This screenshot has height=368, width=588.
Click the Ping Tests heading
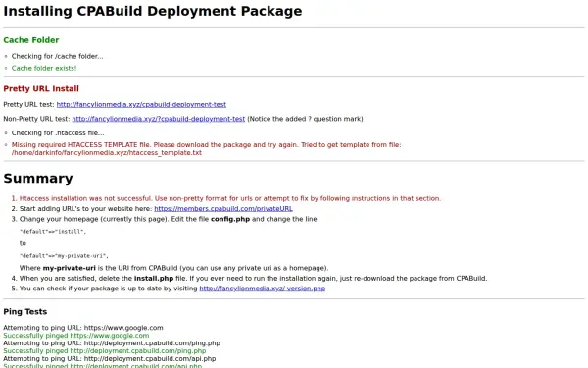[x=25, y=312]
